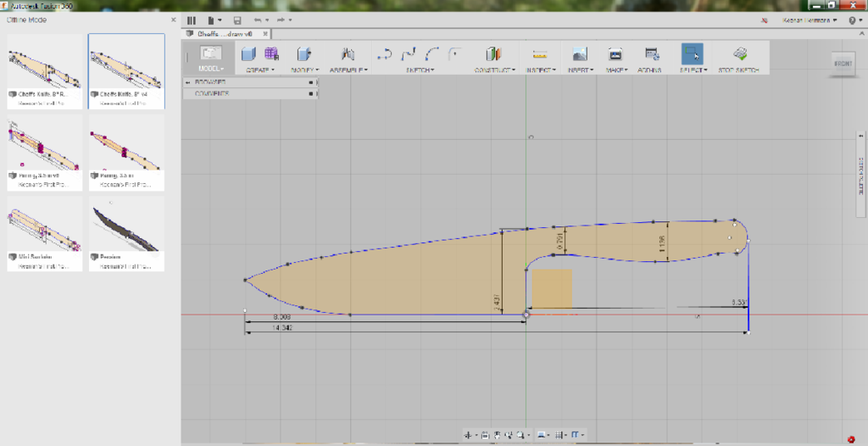The image size is (868, 446).
Task: Click the 8.008 blade length dimension
Action: pyautogui.click(x=281, y=317)
